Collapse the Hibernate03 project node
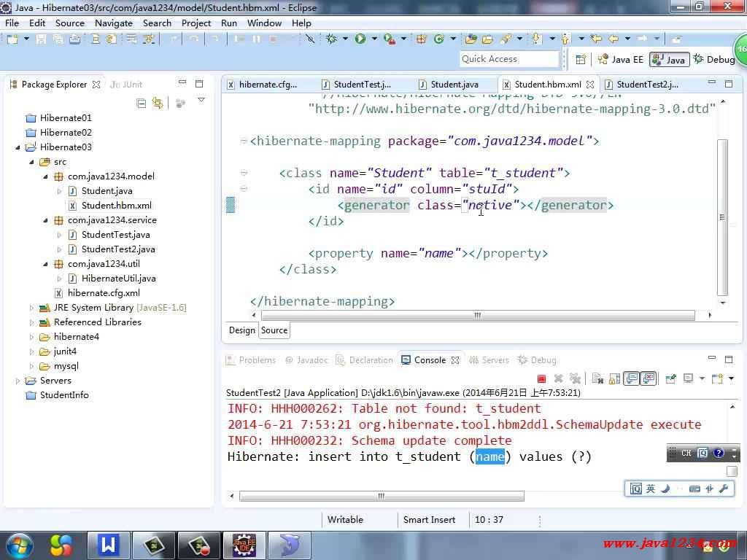This screenshot has width=747, height=560. pyautogui.click(x=18, y=147)
